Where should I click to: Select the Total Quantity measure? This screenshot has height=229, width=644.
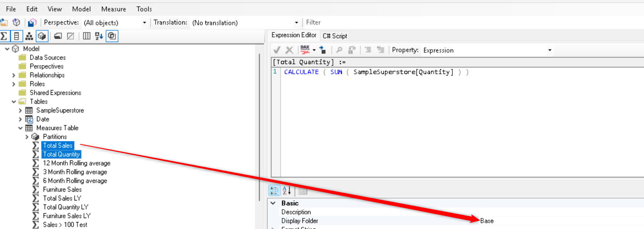[x=61, y=154]
